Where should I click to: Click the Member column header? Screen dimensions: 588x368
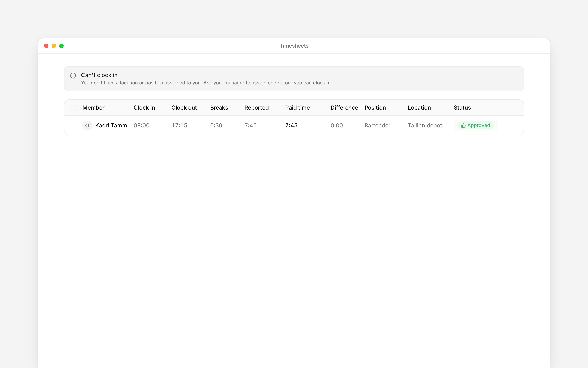[x=93, y=108]
